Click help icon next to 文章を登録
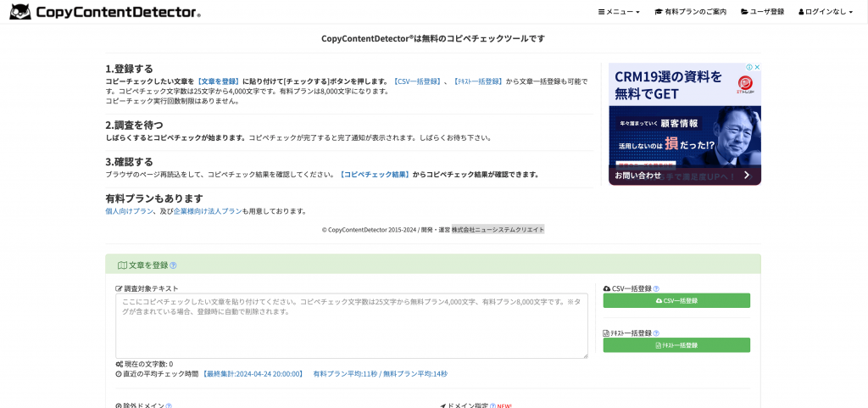Screen dimensions: 868x408 (173, 265)
